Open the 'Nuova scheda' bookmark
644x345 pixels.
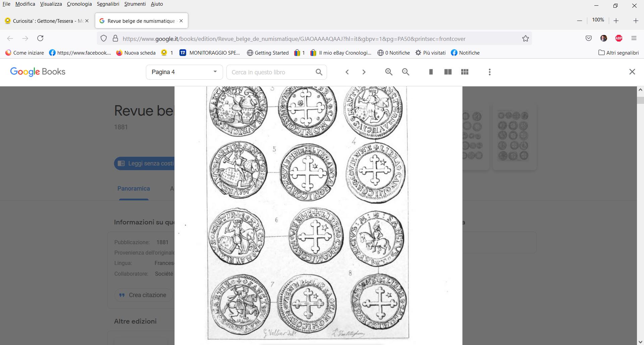136,53
